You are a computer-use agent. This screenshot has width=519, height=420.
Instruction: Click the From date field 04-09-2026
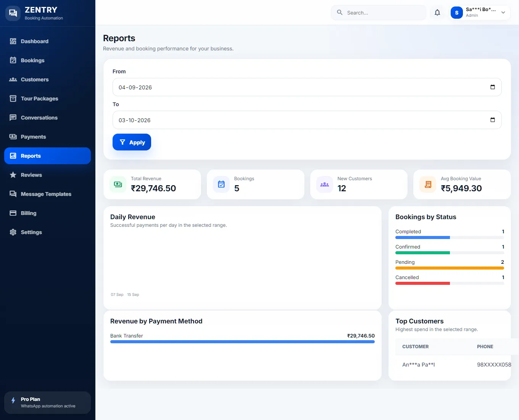pos(307,87)
